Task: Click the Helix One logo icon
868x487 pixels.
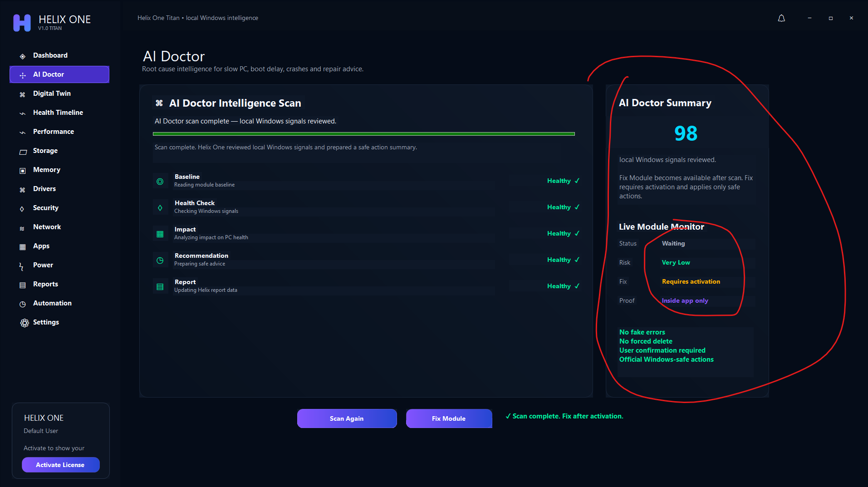Action: coord(22,23)
